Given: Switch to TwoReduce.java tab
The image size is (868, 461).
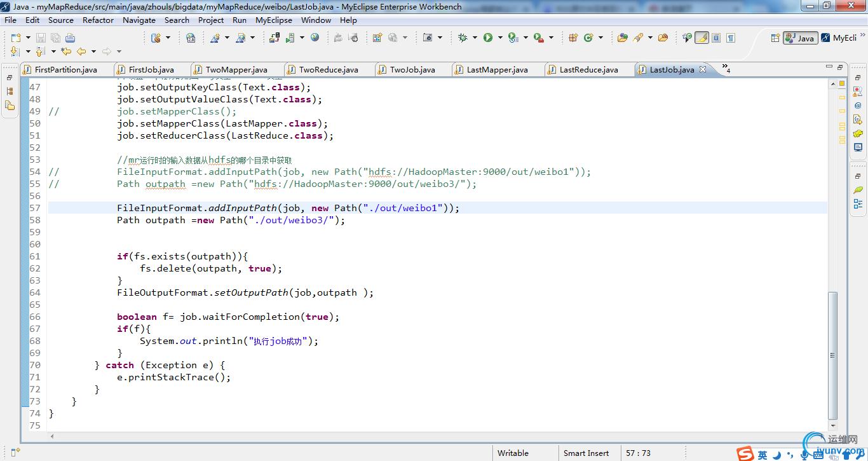Looking at the screenshot, I should coord(329,70).
